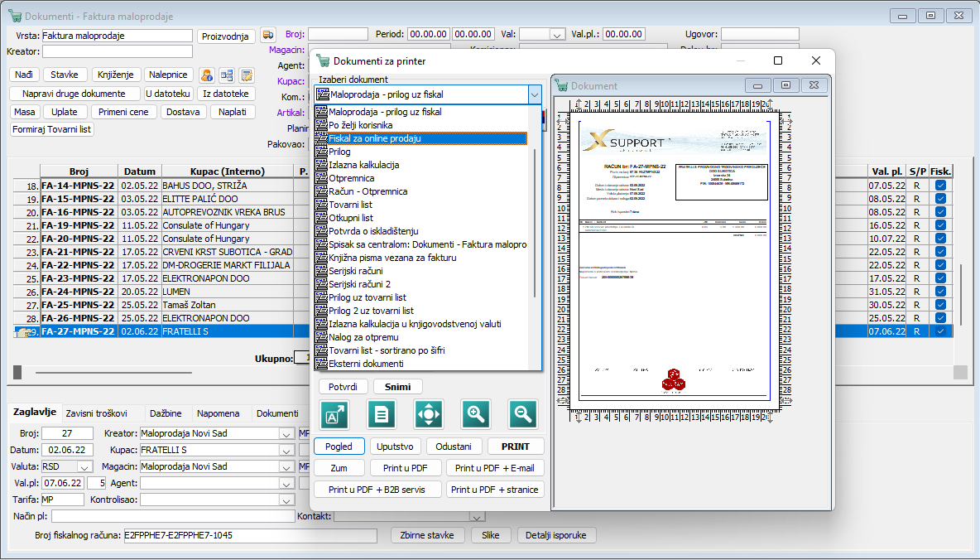Click the icon beside 'Izlazna kalkulacija' entry
This screenshot has width=980, height=560.
pos(322,165)
